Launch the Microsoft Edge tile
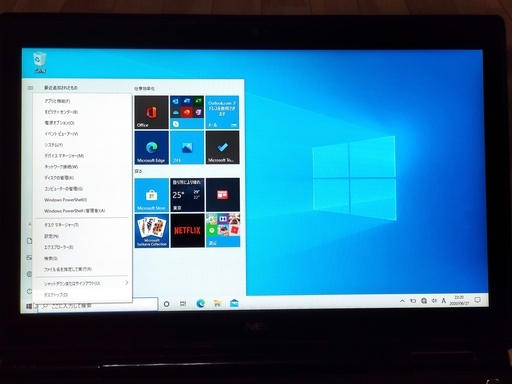This screenshot has height=384, width=512. pos(151,148)
